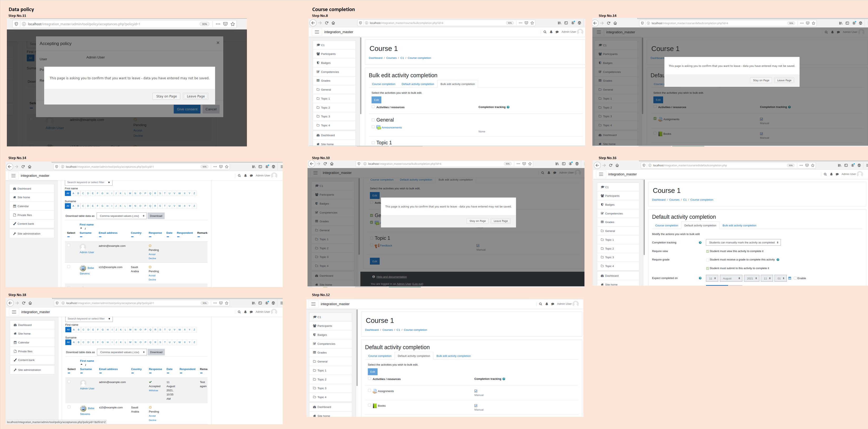The width and height of the screenshot is (868, 429).
Task: Click the sidebar scrollbar in Step No.16
Action: pyautogui.click(x=644, y=217)
